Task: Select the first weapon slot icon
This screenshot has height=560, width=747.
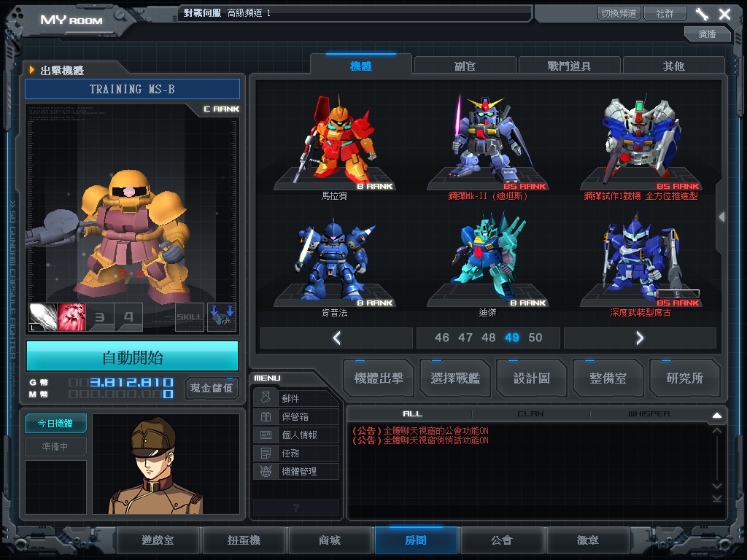Action: [43, 317]
